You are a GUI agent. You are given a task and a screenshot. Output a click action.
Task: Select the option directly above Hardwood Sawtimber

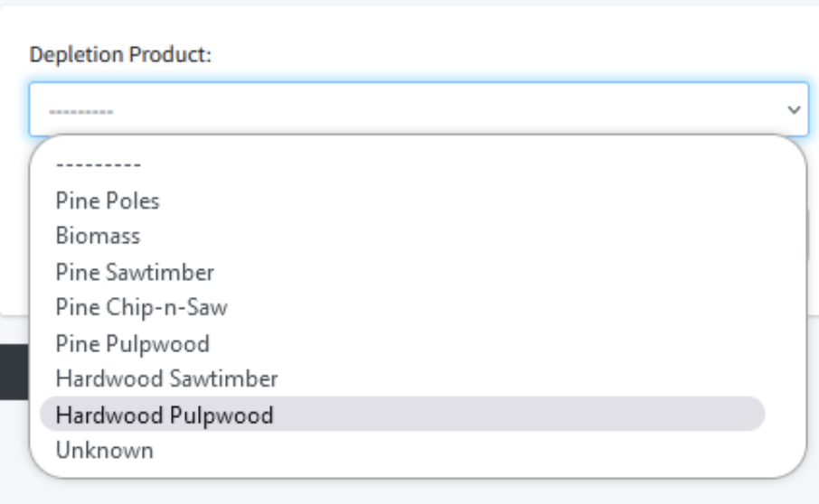(x=132, y=343)
